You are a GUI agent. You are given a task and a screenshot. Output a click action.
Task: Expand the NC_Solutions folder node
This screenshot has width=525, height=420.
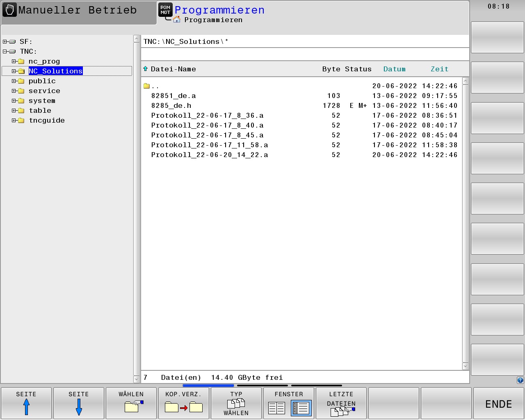14,71
